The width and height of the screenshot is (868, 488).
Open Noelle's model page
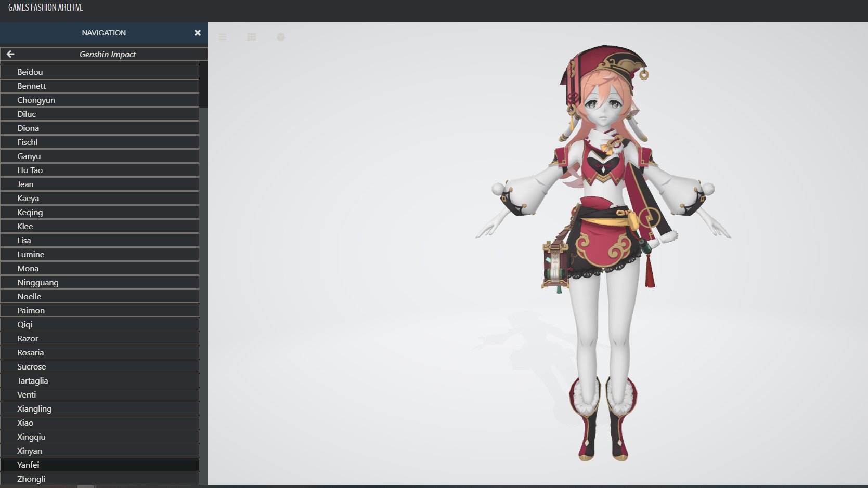(99, 296)
